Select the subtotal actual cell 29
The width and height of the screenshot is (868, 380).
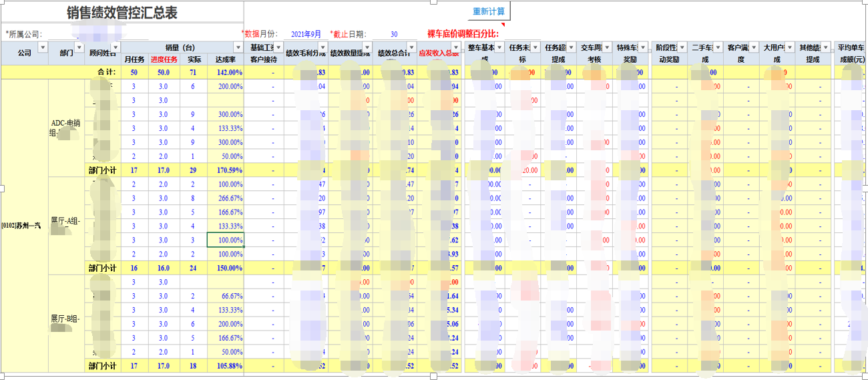194,170
